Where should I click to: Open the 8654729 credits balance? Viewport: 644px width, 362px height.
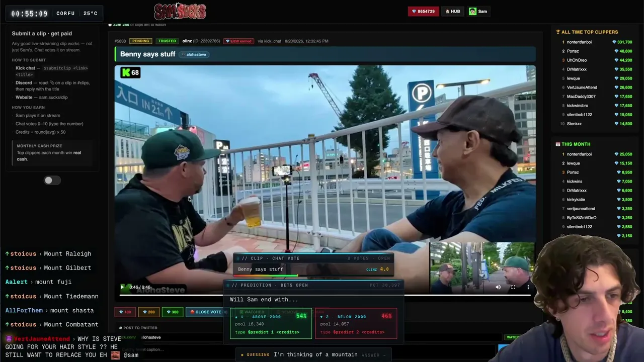423,11
